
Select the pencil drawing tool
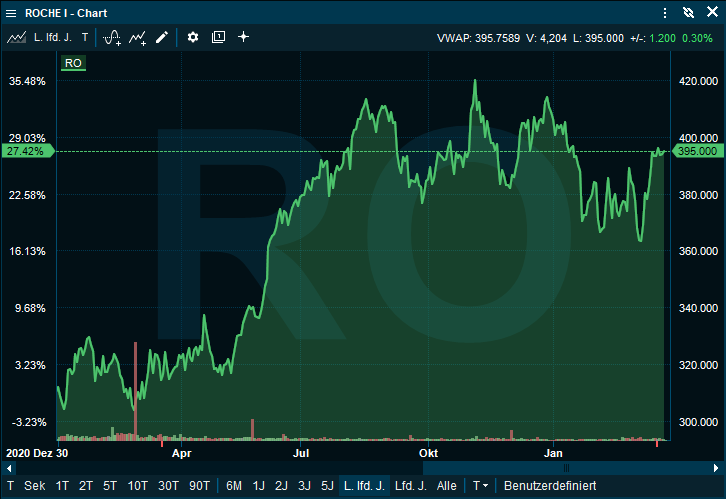[x=162, y=37]
